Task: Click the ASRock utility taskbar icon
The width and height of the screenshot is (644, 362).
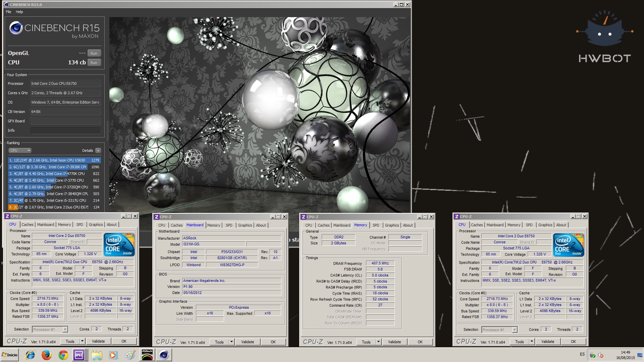Action: [x=147, y=355]
